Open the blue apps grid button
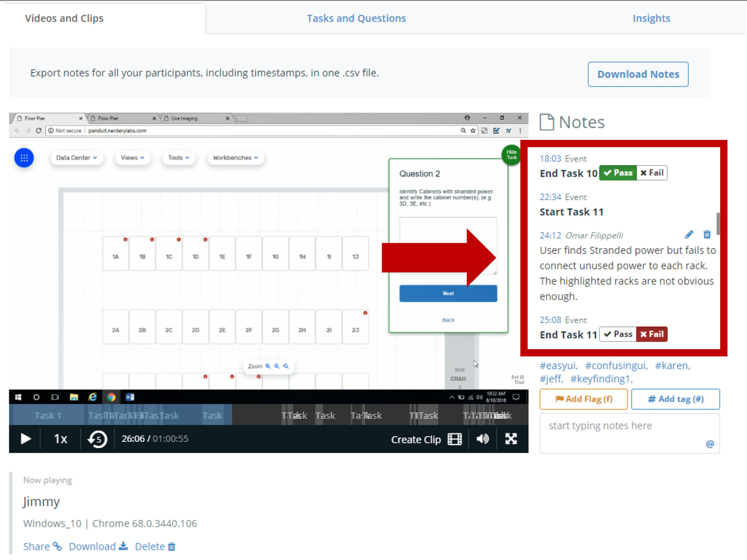The height and width of the screenshot is (560, 747). [x=24, y=158]
